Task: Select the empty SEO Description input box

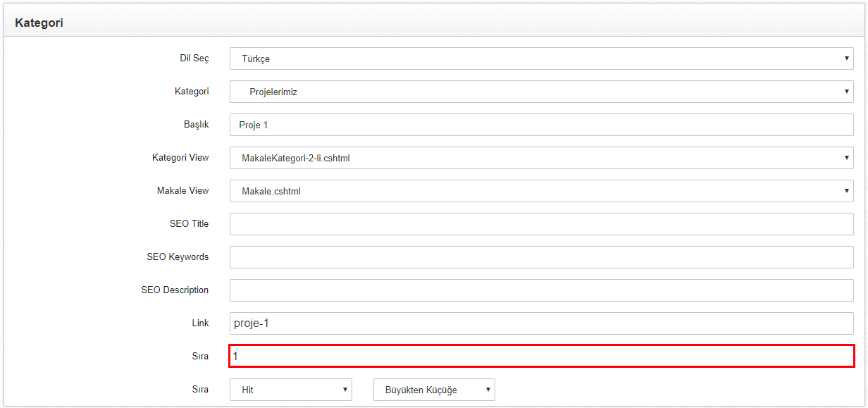Action: point(542,290)
